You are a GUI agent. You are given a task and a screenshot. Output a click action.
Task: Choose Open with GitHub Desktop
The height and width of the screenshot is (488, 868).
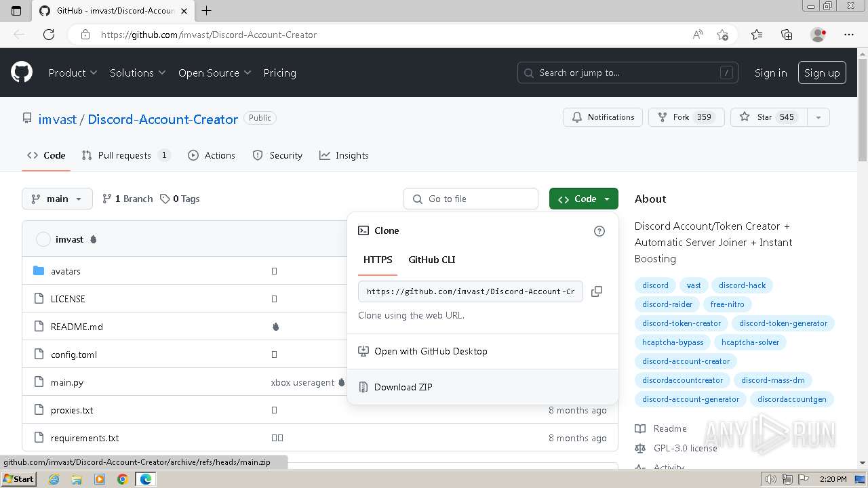431,351
